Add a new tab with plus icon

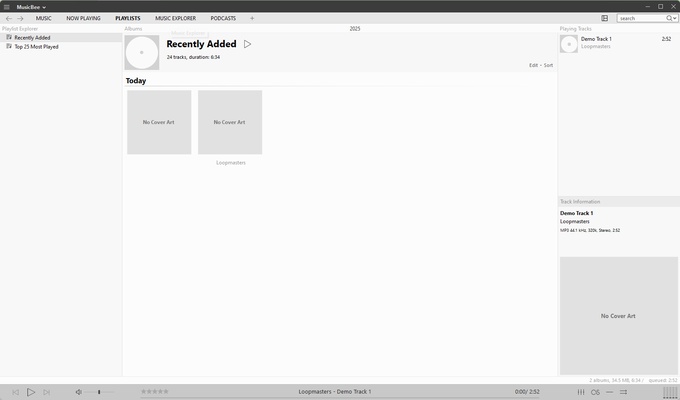(252, 18)
